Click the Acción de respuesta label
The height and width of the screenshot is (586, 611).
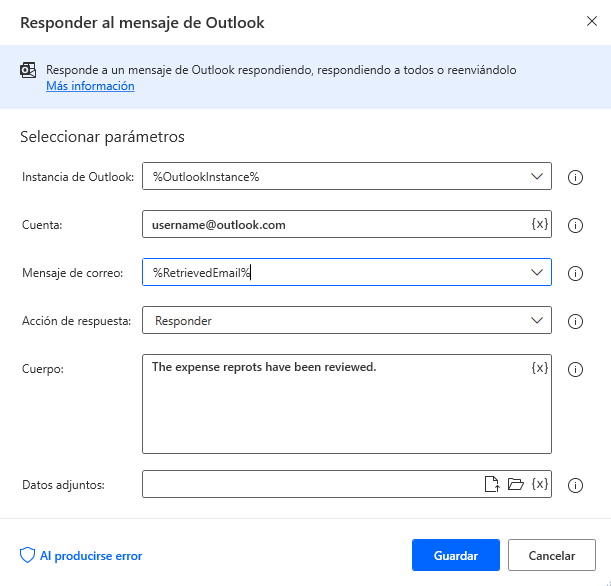coord(77,321)
